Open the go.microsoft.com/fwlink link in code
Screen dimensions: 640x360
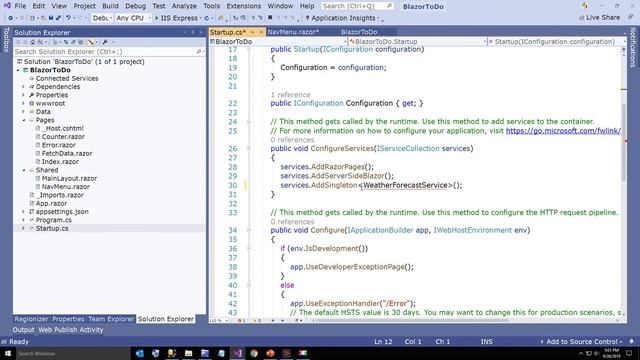563,131
